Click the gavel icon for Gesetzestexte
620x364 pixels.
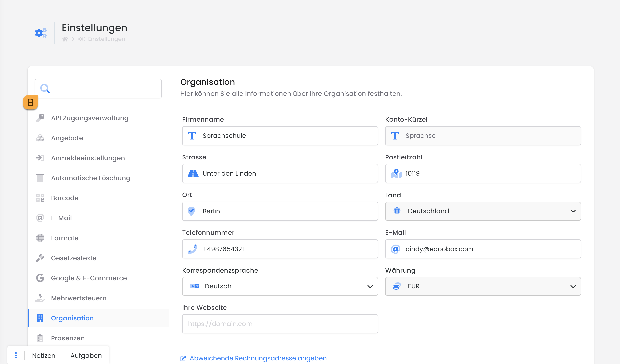click(40, 258)
